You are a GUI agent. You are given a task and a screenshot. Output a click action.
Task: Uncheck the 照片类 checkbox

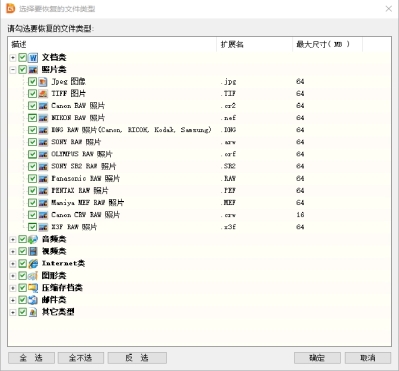coord(22,69)
